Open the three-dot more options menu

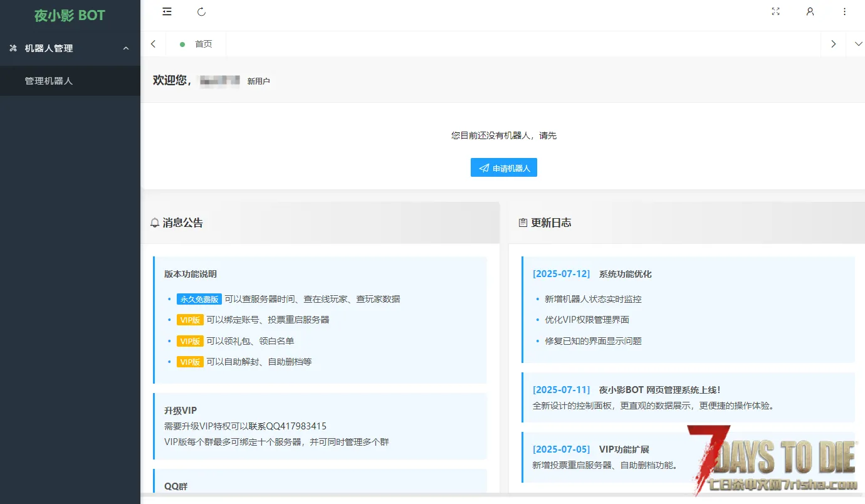(x=844, y=11)
